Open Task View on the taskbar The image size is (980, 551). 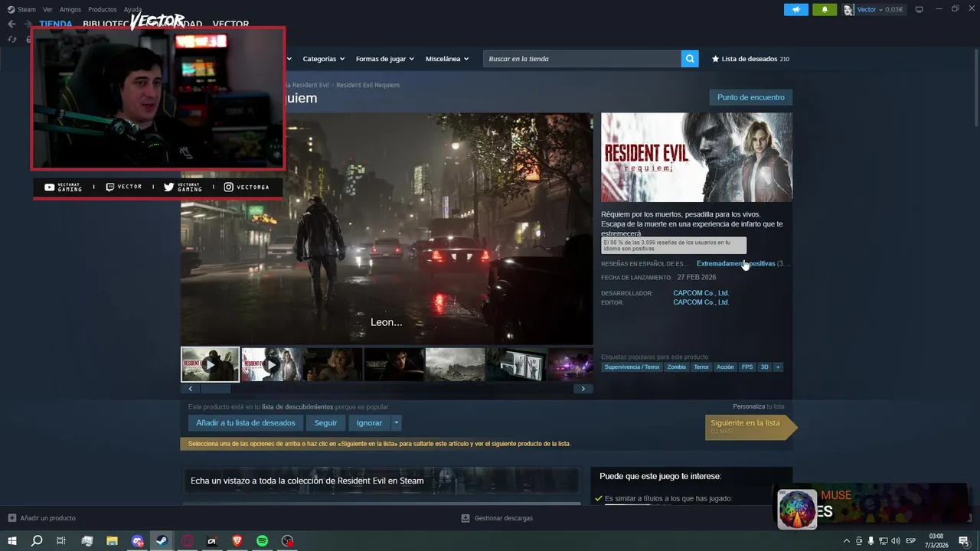[61, 541]
